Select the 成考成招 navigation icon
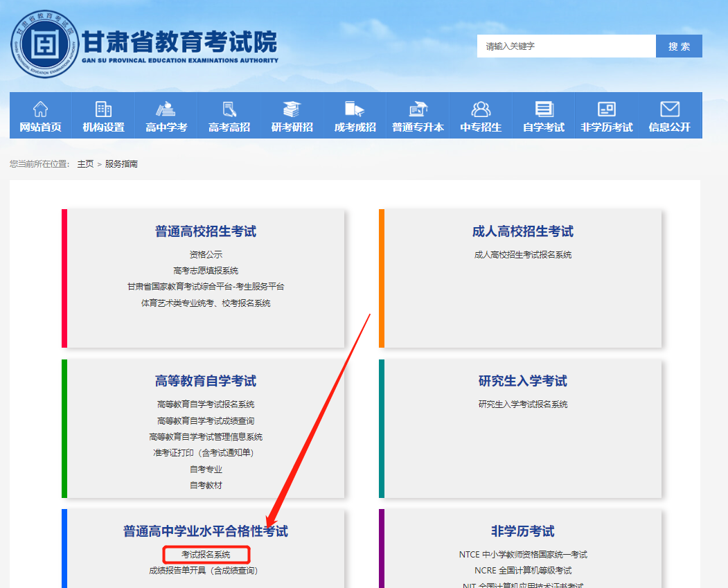Viewport: 728px width, 588px height. click(x=355, y=109)
